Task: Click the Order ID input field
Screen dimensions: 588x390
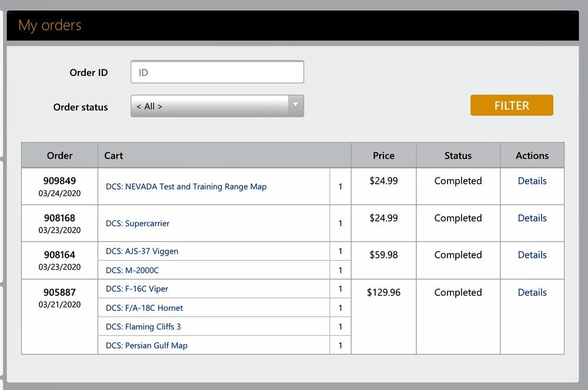Action: coord(217,72)
